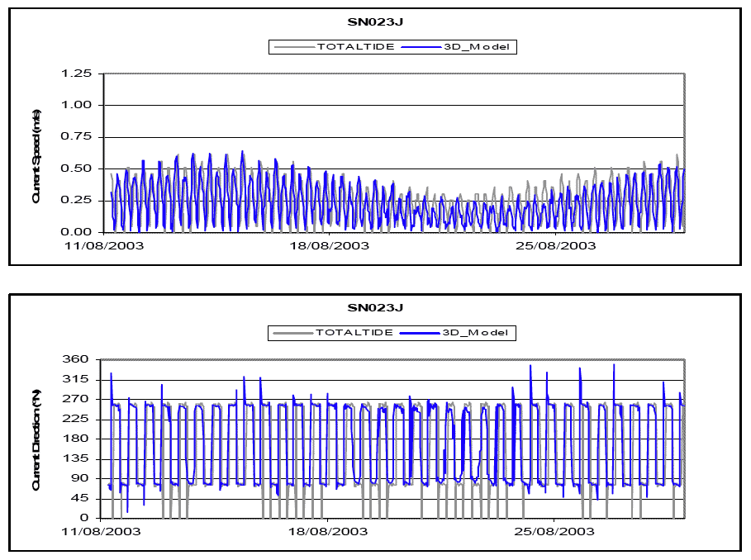The width and height of the screenshot is (751, 560).
Task: Click the SN023J title of the current direction chart
Action: click(x=375, y=308)
